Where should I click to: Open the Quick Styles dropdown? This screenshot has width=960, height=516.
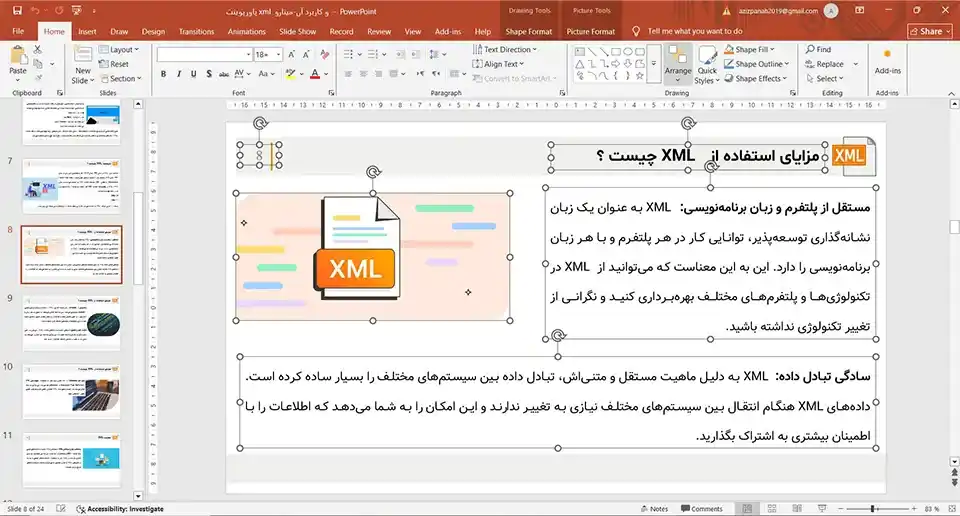707,65
